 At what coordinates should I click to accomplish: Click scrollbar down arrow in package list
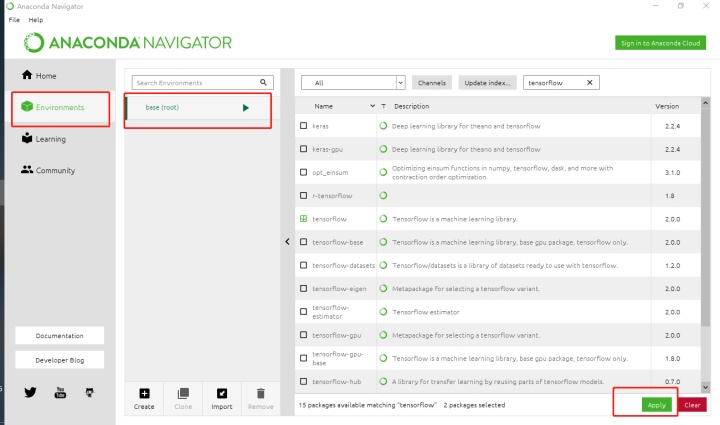(705, 387)
